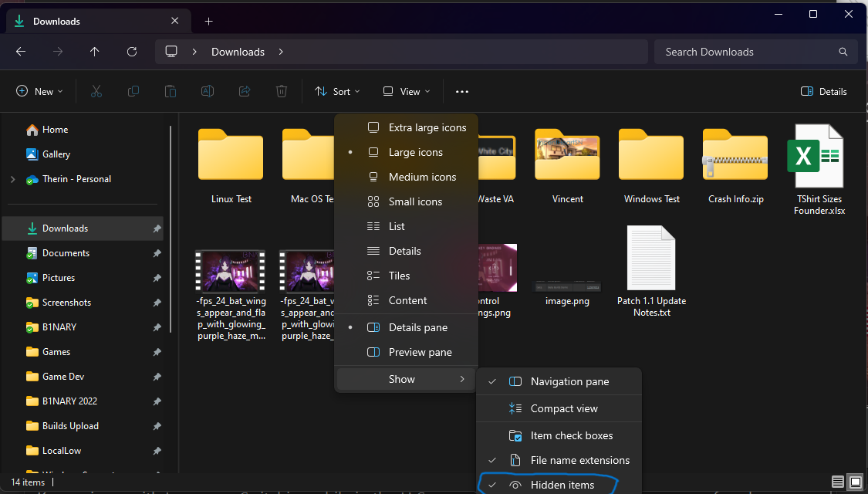Refresh the Downloads folder
Viewport: 868px width, 494px height.
click(132, 52)
